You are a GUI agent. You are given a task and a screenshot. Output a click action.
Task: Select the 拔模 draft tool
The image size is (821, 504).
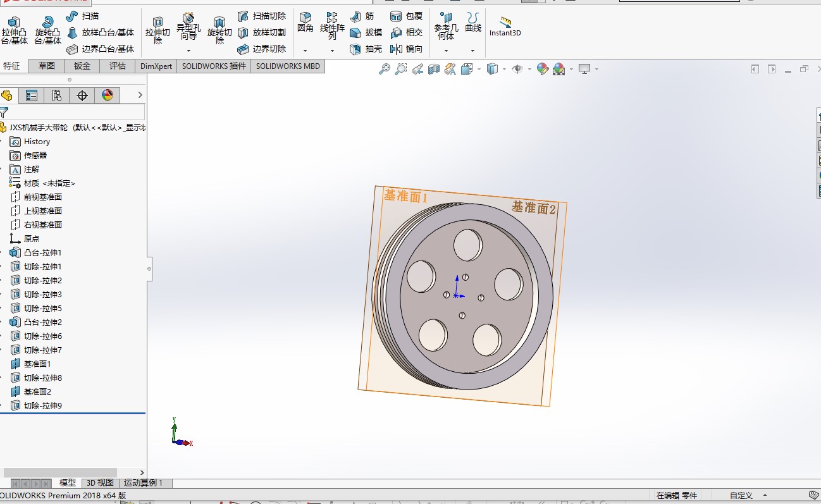point(366,32)
